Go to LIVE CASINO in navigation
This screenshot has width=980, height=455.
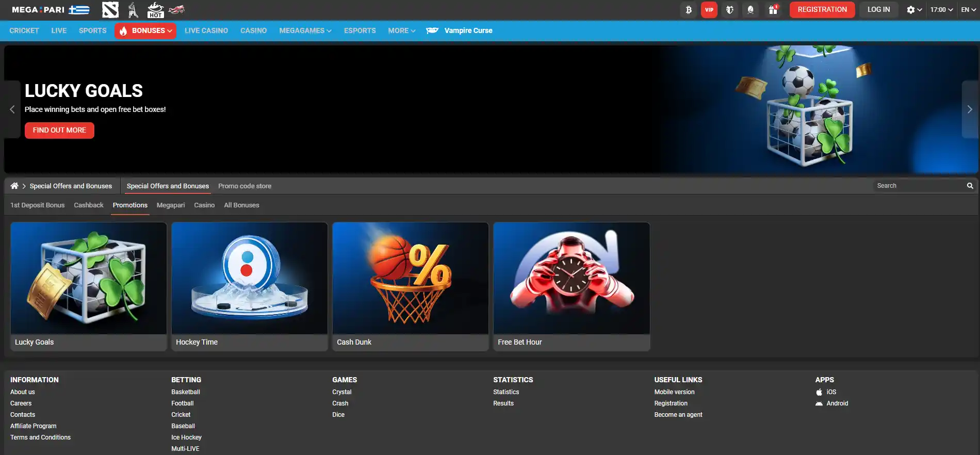pyautogui.click(x=206, y=30)
